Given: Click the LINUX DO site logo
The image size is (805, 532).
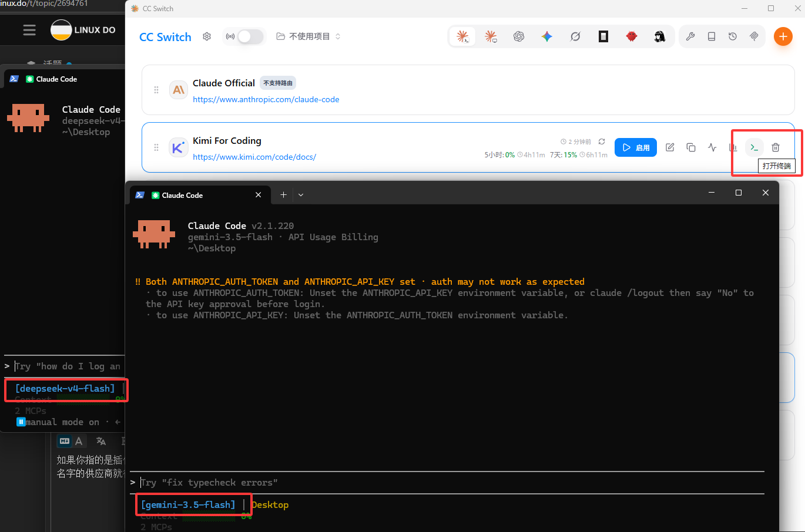Looking at the screenshot, I should point(83,30).
